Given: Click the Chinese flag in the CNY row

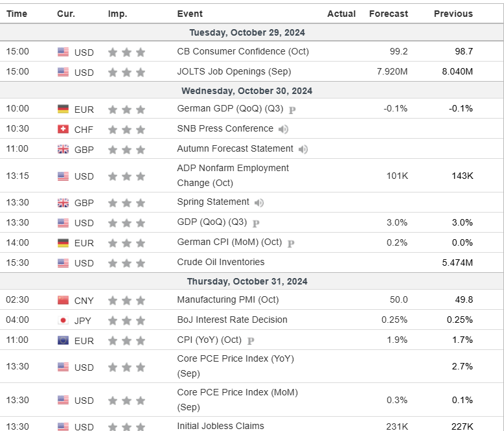Looking at the screenshot, I should coord(63,300).
